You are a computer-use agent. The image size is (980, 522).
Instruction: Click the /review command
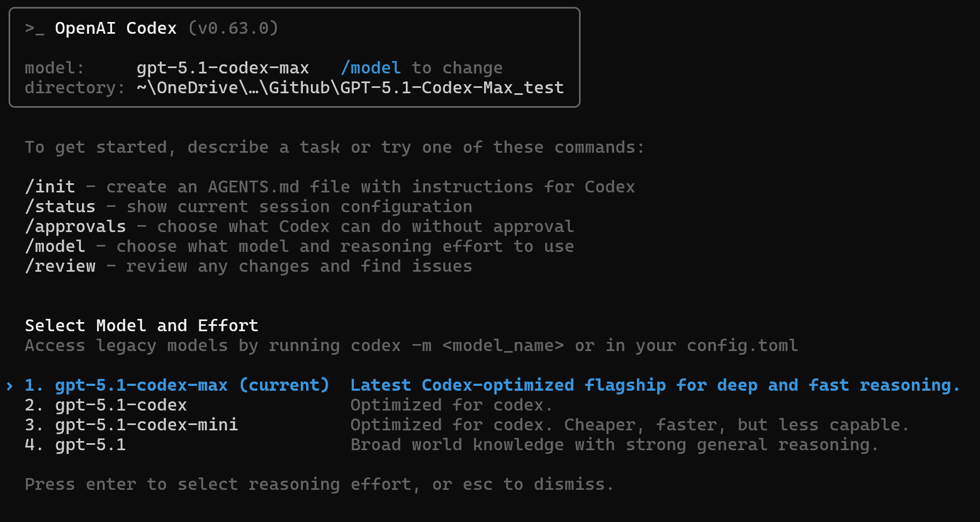click(x=60, y=266)
